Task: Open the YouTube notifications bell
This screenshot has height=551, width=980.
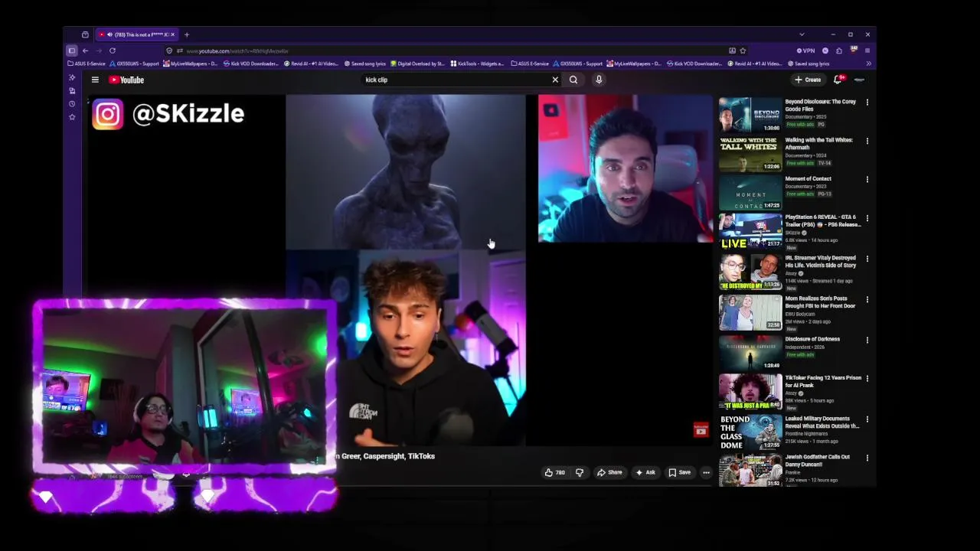Action: coord(839,80)
